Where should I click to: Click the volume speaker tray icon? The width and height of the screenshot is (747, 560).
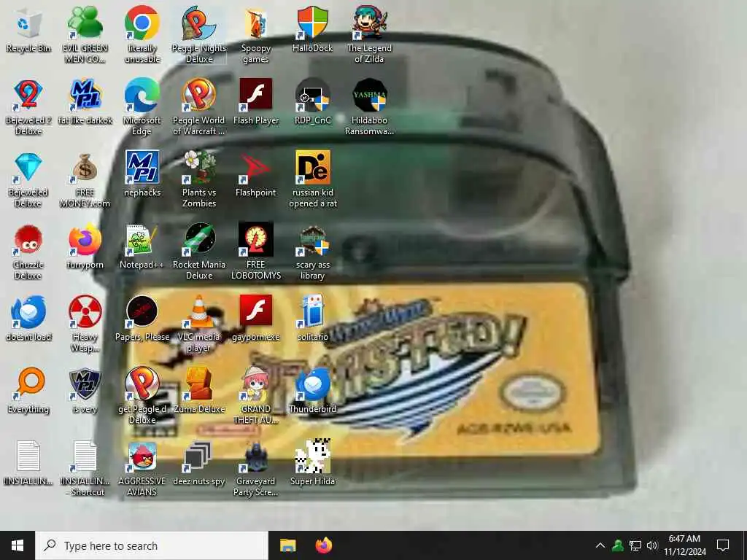(x=652, y=545)
